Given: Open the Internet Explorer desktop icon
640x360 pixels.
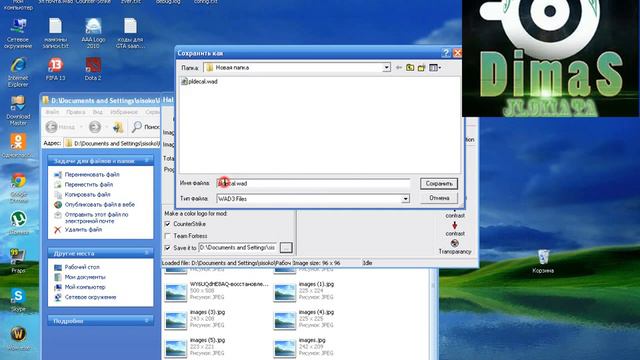Looking at the screenshot, I should 18,72.
